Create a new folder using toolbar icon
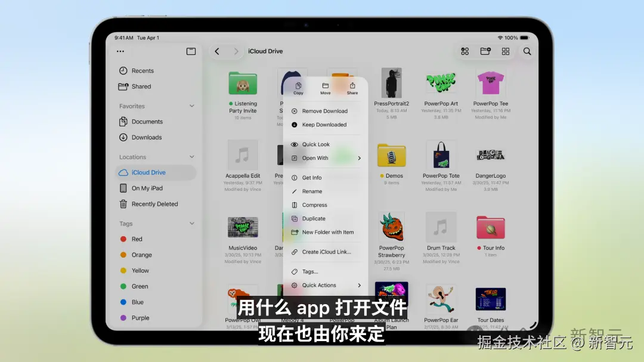 pyautogui.click(x=485, y=51)
